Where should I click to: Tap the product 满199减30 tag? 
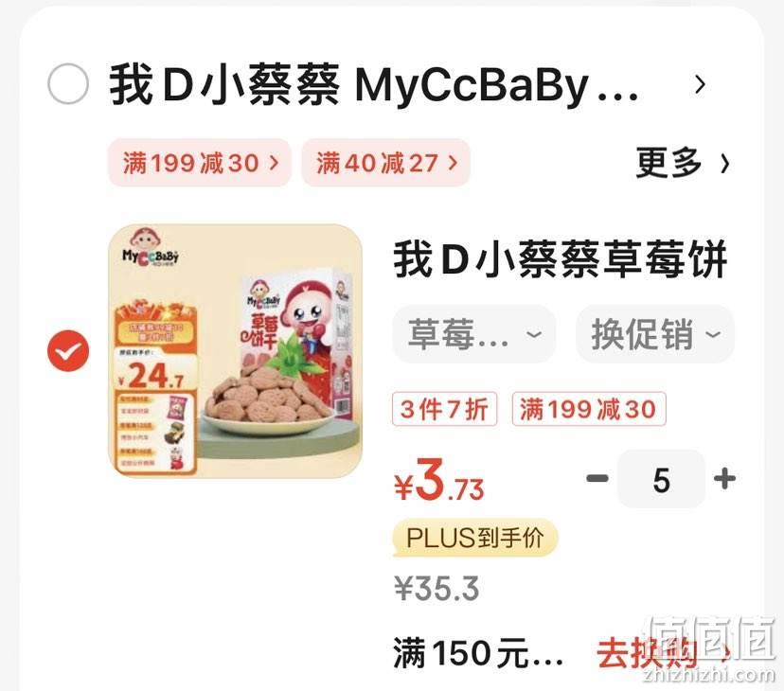589,409
